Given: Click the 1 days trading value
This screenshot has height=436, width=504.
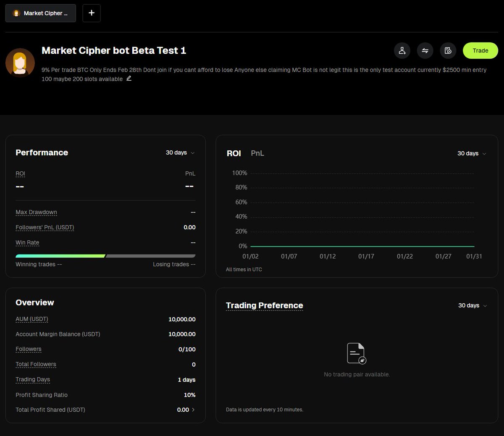Looking at the screenshot, I should click(186, 380).
